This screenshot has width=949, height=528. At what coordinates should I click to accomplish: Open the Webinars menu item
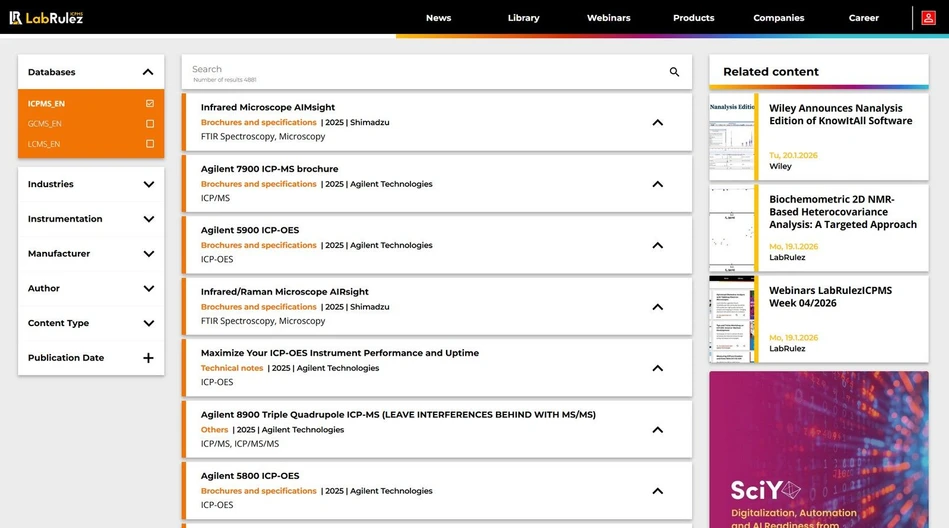(608, 18)
